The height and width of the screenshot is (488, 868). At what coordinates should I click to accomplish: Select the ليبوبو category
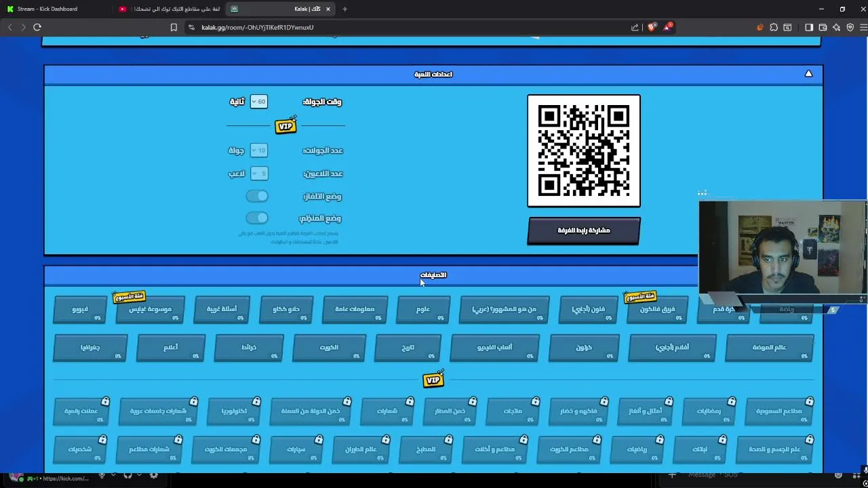click(x=80, y=310)
